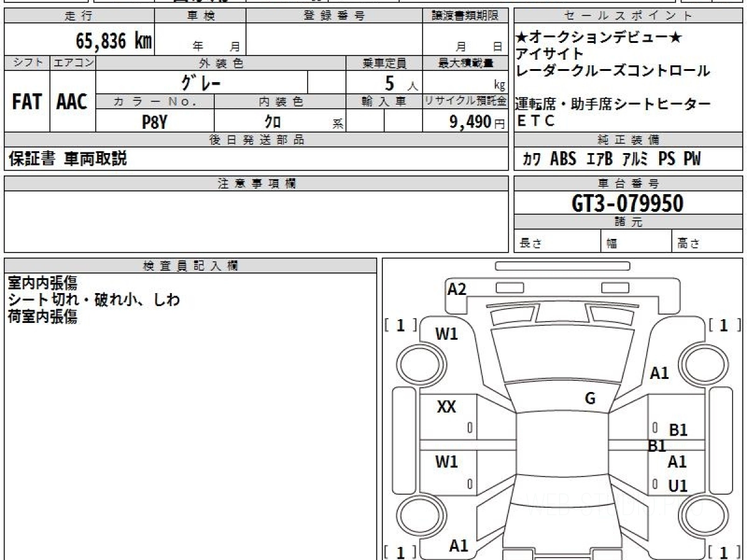Select the 乗車定員 header
This screenshot has width=747, height=560.
tap(384, 63)
